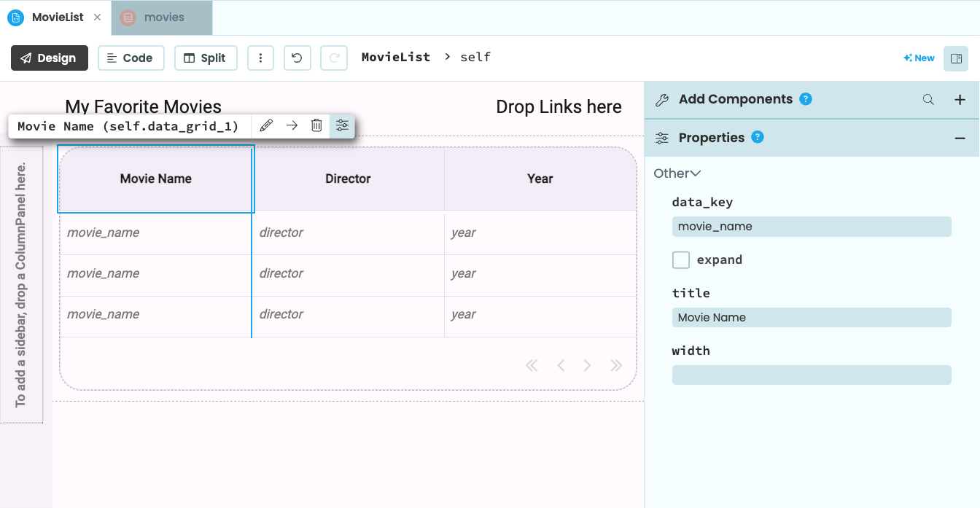Viewport: 980px width, 508px height.
Task: Search components with magnifier icon
Action: click(928, 100)
